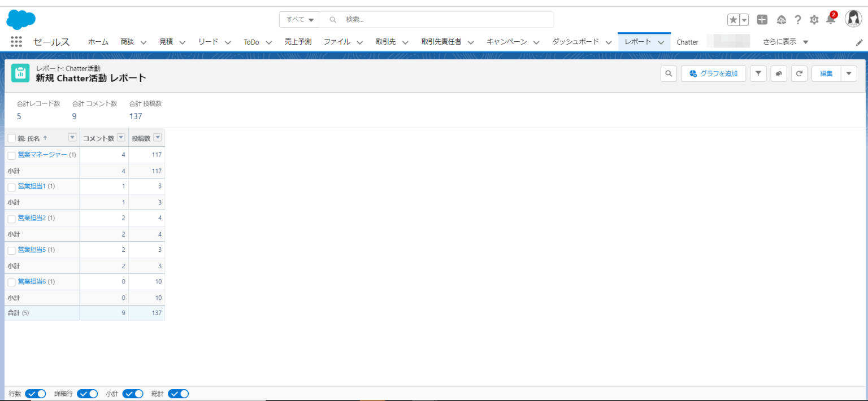Open the report search tool

tap(669, 73)
